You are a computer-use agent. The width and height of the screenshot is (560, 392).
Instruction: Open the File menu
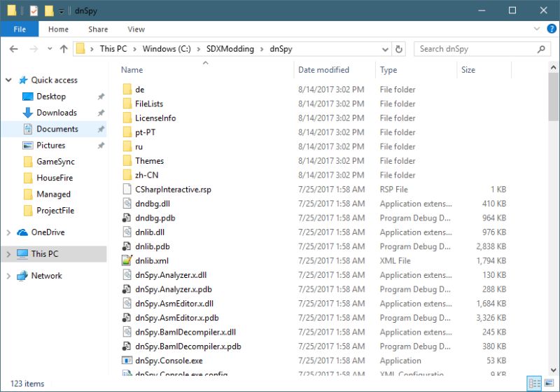[20, 29]
